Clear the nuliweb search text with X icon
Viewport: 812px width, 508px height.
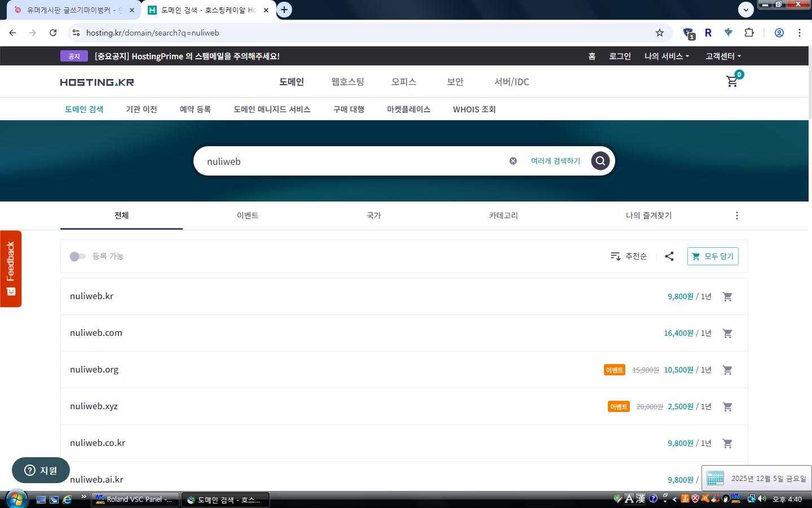pos(513,161)
